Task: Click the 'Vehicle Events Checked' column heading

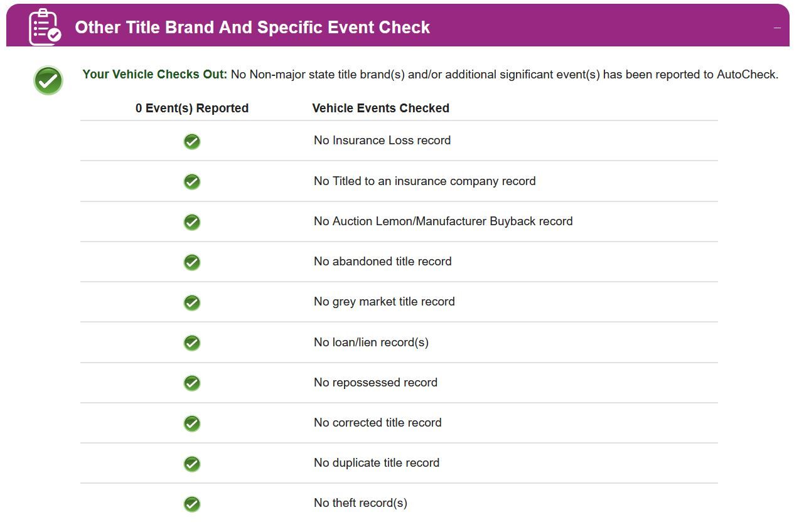Action: (380, 108)
